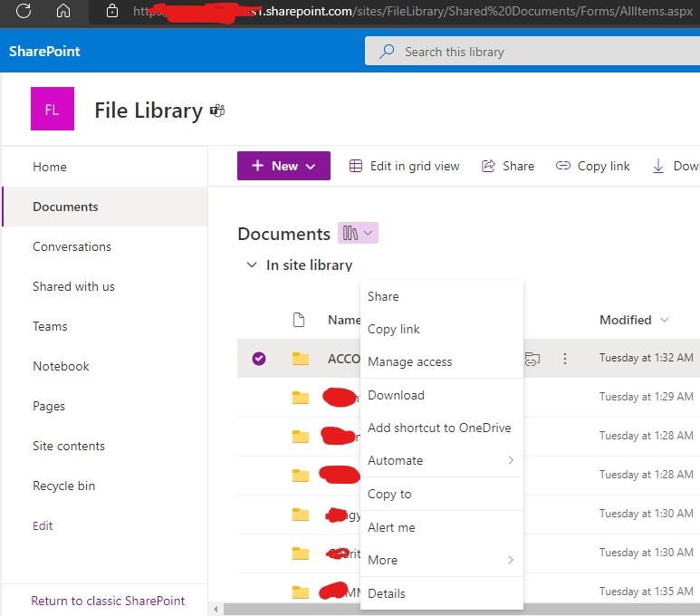Image resolution: width=700 pixels, height=616 pixels.
Task: Click the browser home icon
Action: (x=63, y=10)
